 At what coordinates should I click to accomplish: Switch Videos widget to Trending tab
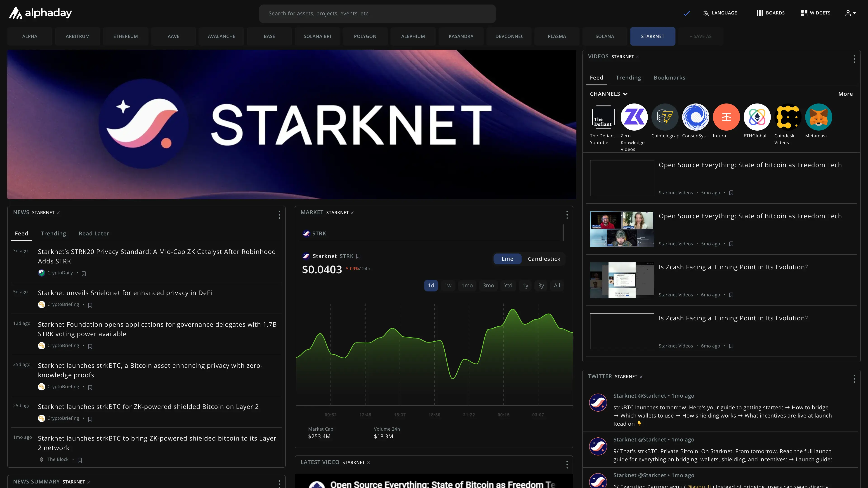pyautogui.click(x=628, y=77)
